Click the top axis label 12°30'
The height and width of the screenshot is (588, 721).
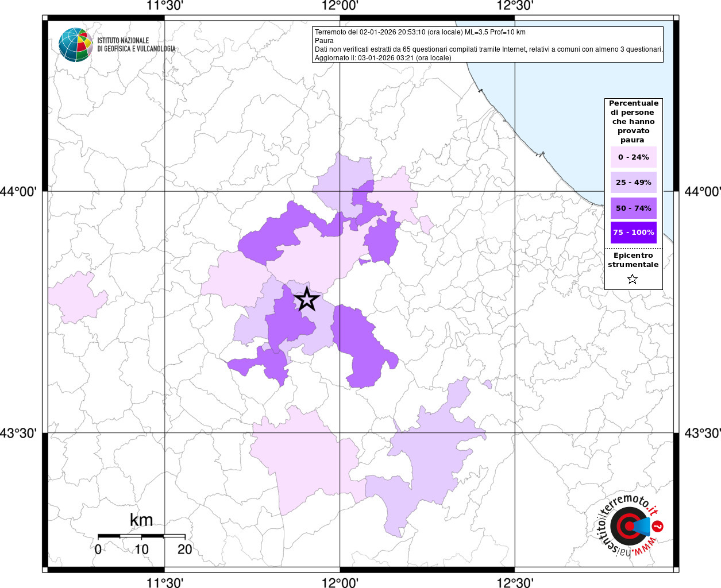tap(515, 6)
